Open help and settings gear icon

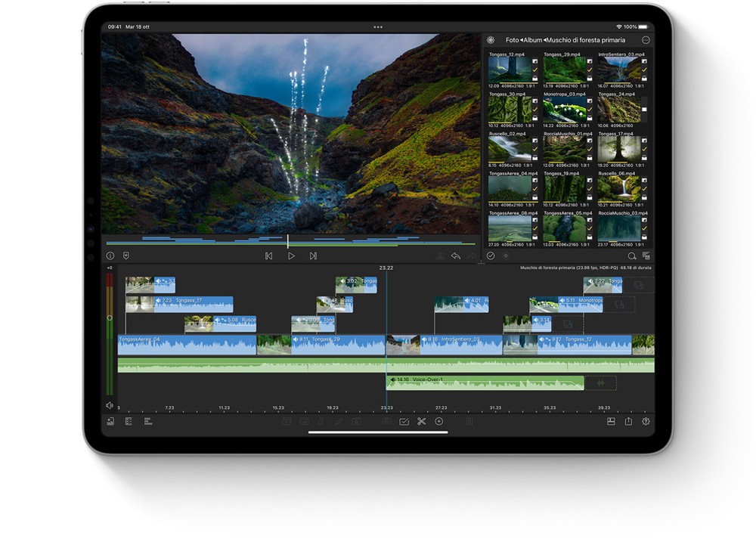click(646, 422)
